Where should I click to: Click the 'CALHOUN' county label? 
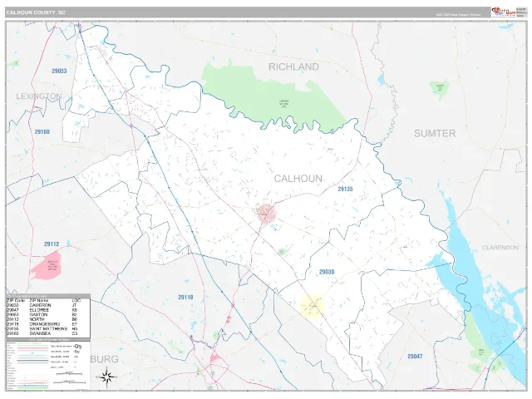298,179
